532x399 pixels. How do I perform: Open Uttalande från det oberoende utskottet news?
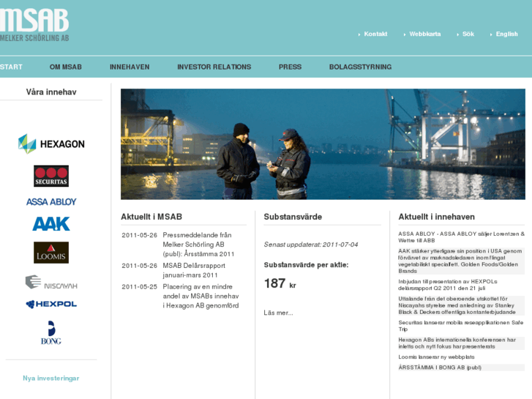click(462, 305)
